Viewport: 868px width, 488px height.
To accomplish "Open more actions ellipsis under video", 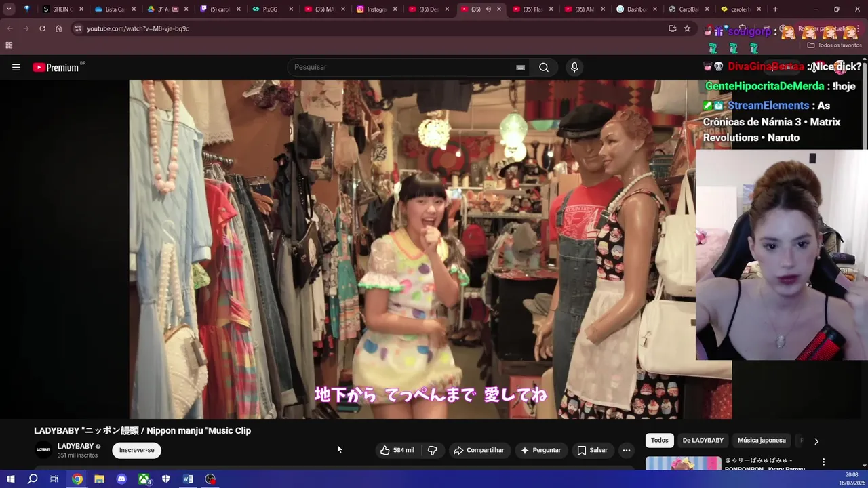I will click(627, 450).
